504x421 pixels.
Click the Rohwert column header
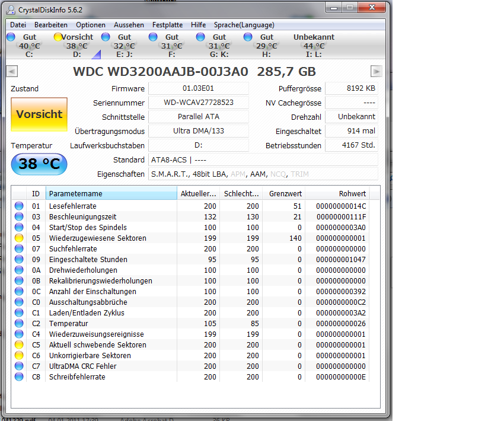pos(337,193)
